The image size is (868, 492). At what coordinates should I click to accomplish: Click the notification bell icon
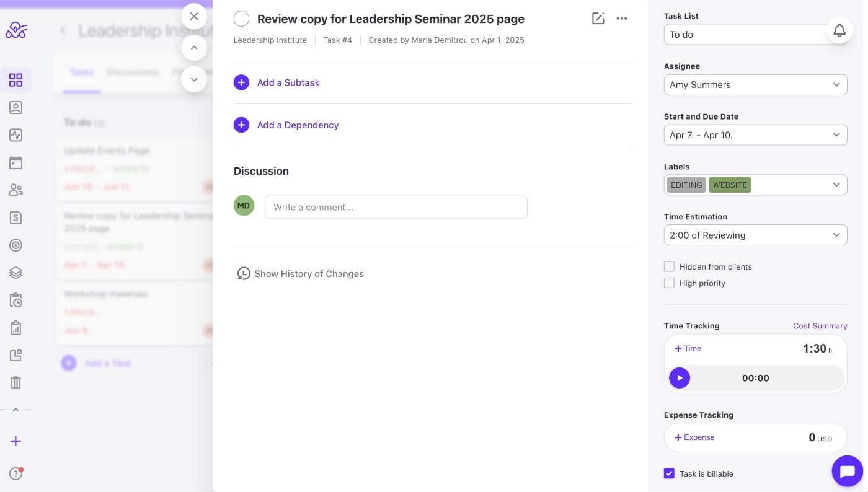click(839, 30)
